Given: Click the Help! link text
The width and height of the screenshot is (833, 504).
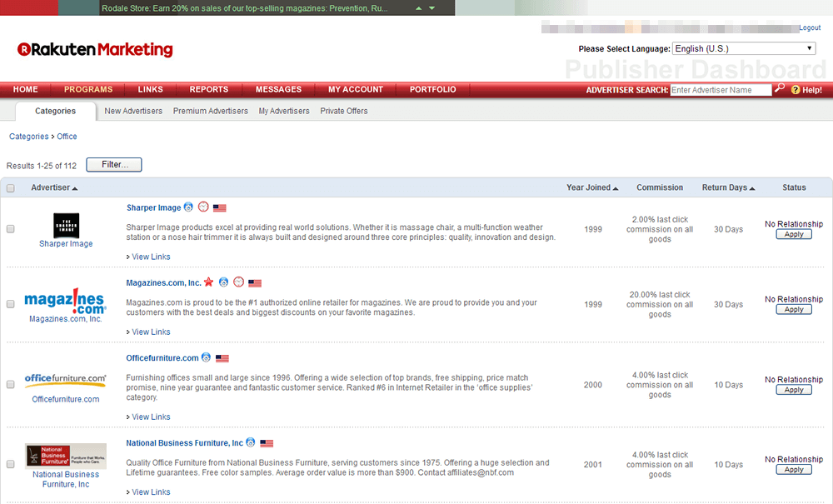Looking at the screenshot, I should tap(812, 90).
